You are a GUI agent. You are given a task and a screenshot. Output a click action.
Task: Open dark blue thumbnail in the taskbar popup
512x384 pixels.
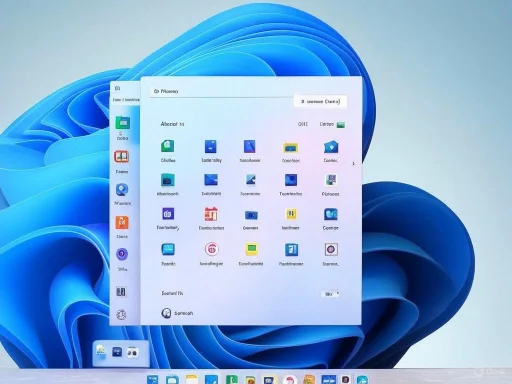(117, 352)
